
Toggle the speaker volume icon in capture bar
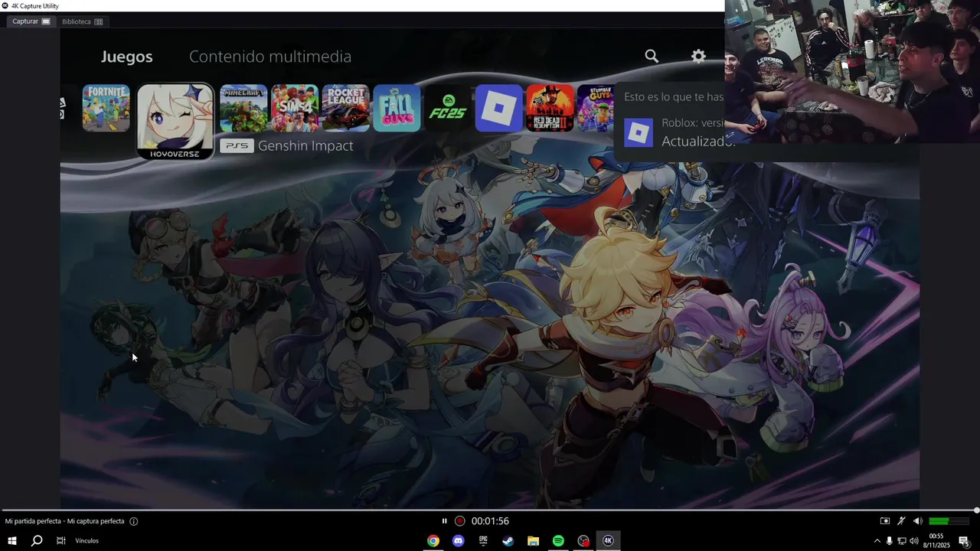(x=917, y=521)
